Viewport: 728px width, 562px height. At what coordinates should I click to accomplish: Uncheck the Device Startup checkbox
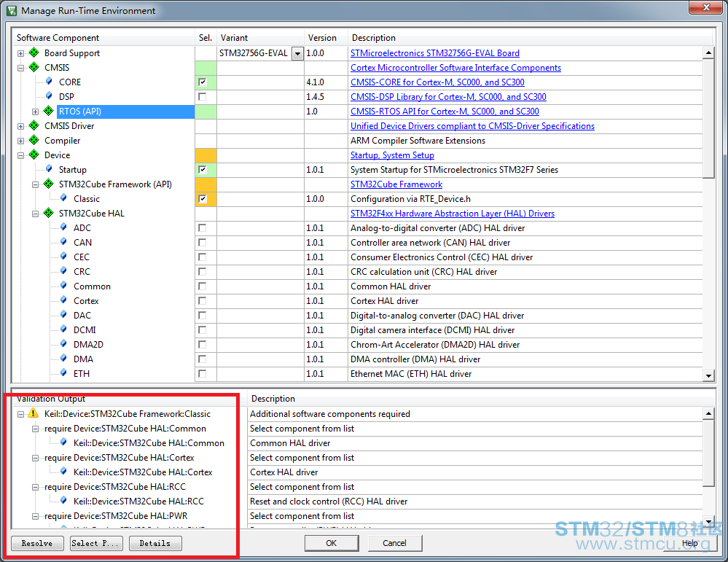pos(203,170)
